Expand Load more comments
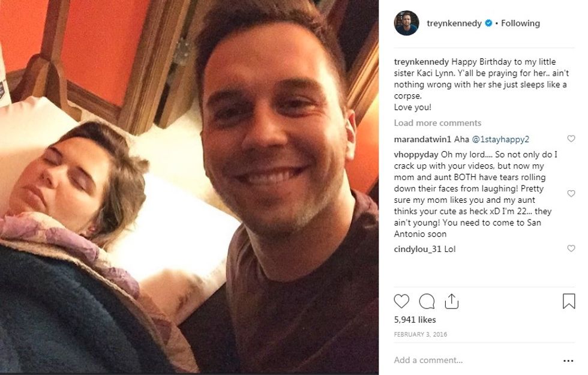 coord(437,123)
